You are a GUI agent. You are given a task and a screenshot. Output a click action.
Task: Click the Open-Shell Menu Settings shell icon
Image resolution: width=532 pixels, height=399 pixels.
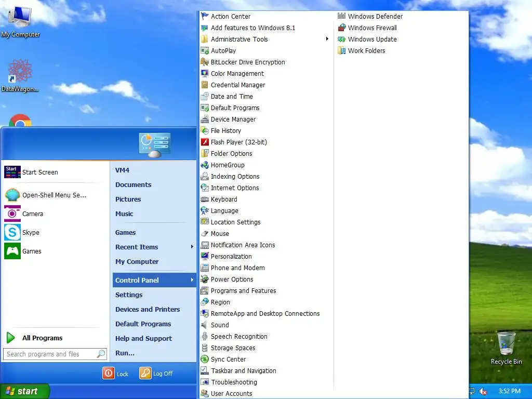coord(12,195)
